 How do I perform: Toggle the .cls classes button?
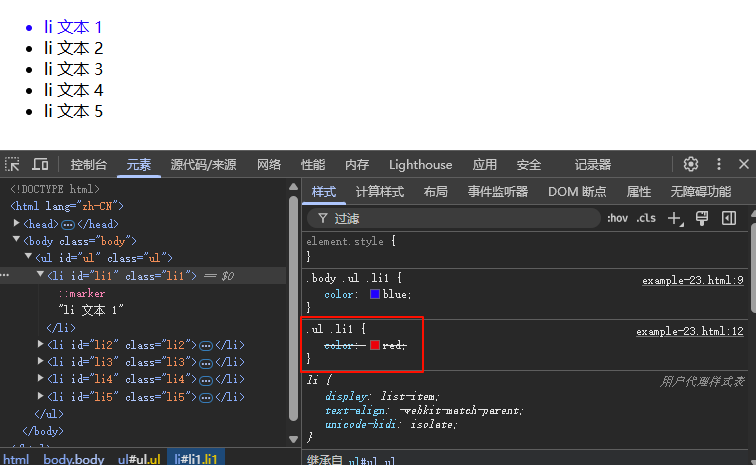646,218
